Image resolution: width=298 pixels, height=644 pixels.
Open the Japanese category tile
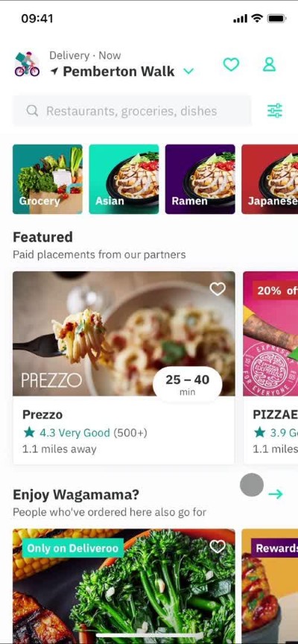[270, 179]
